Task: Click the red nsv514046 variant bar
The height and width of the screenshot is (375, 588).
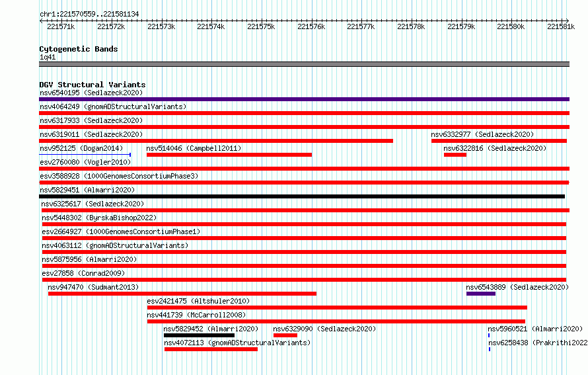Action: pos(229,155)
